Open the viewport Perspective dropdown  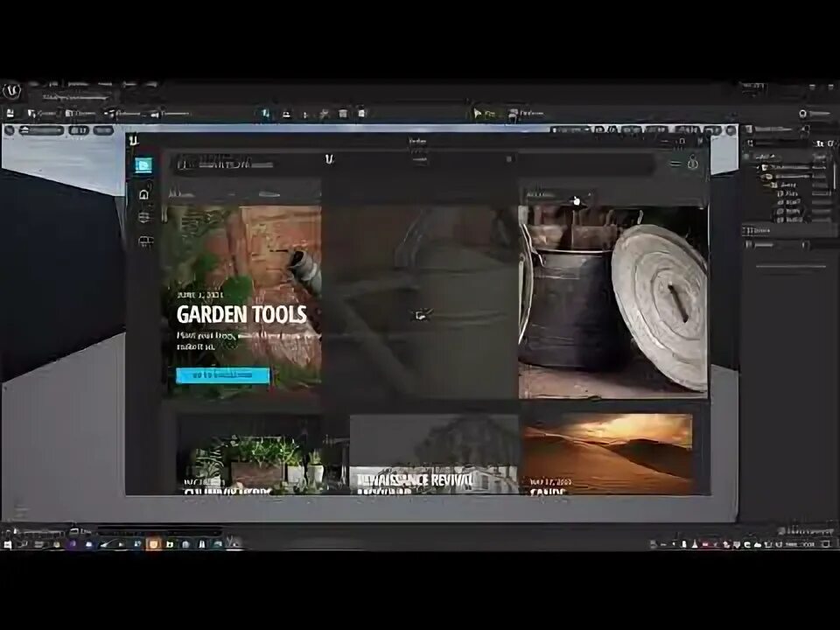coord(42,130)
